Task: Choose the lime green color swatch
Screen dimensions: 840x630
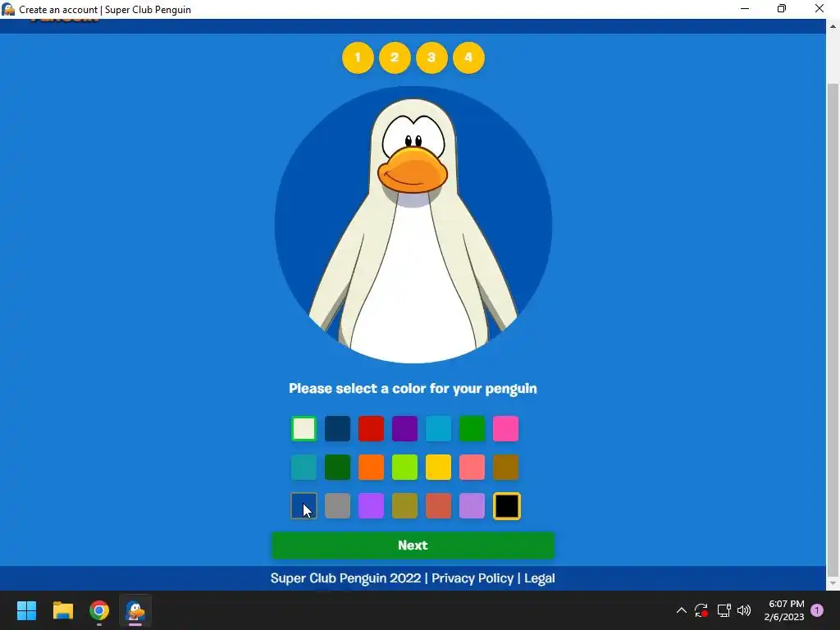Action: (x=404, y=467)
